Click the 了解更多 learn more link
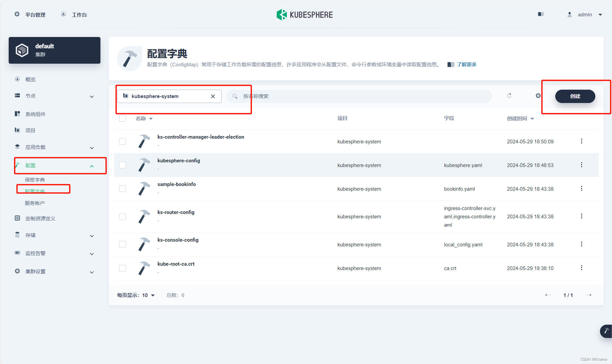Screen dimensions: 612x364 pos(467,65)
